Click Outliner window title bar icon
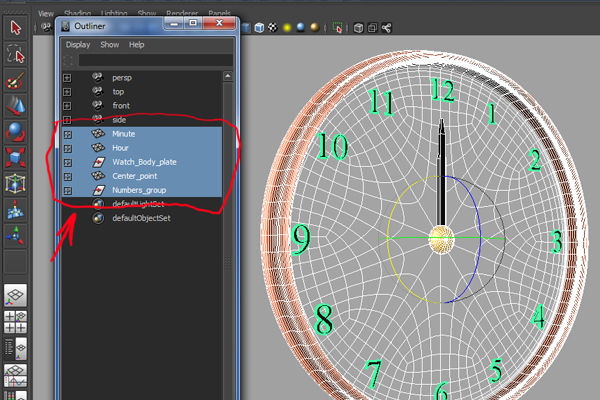 (65, 26)
